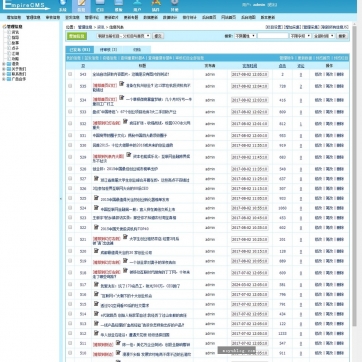Screen dimensions: 362x362
Task: Click title-image icon in row ID 315
Action: point(96,304)
